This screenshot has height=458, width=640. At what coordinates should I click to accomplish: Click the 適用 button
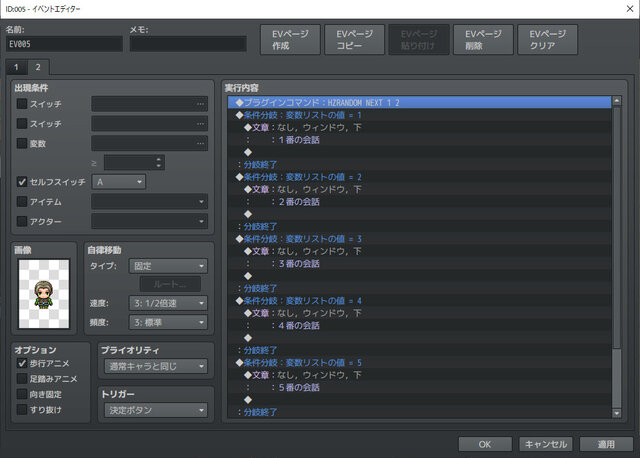606,444
